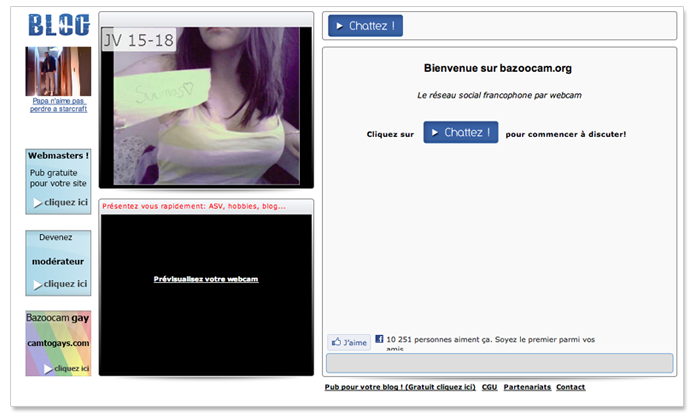
Task: Open the Contact footer link
Action: pos(570,387)
